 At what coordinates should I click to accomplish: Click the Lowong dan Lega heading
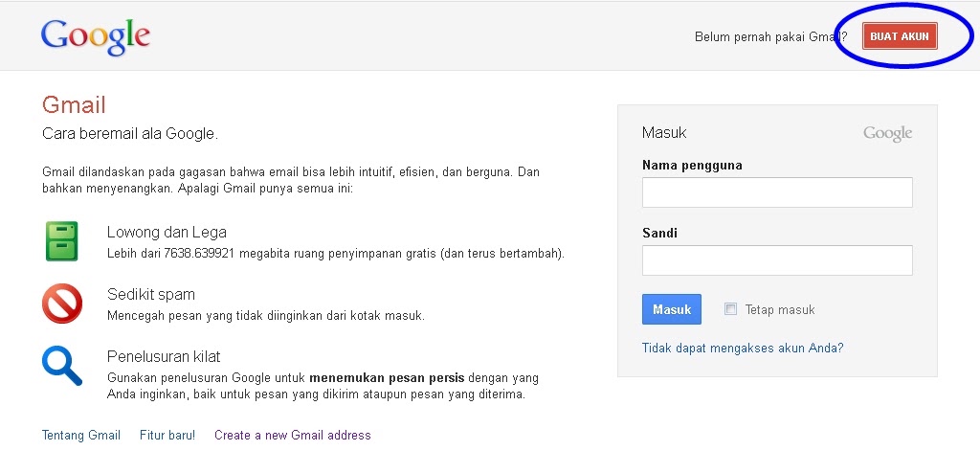(167, 232)
